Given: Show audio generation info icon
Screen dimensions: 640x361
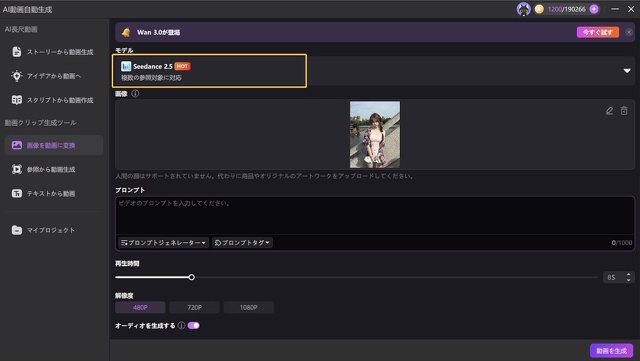Looking at the screenshot, I should 181,325.
